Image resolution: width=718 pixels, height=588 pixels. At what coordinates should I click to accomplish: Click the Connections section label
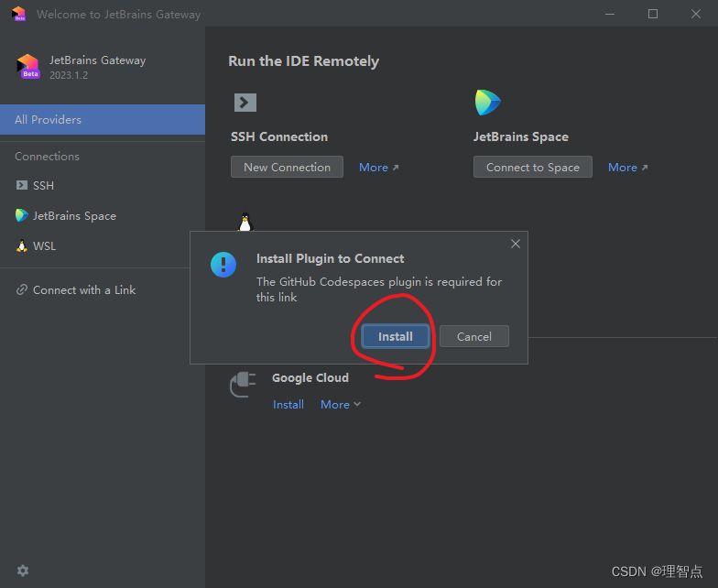48,156
